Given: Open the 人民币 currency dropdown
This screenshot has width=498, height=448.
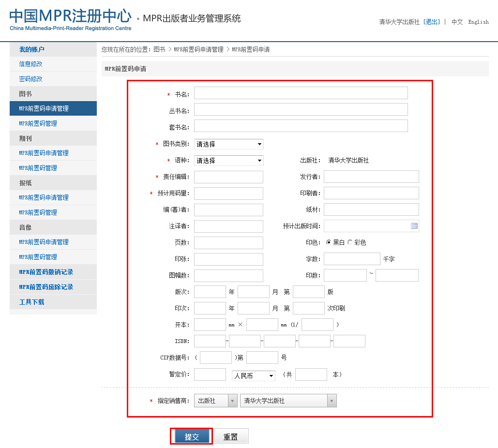Looking at the screenshot, I should 253,375.
